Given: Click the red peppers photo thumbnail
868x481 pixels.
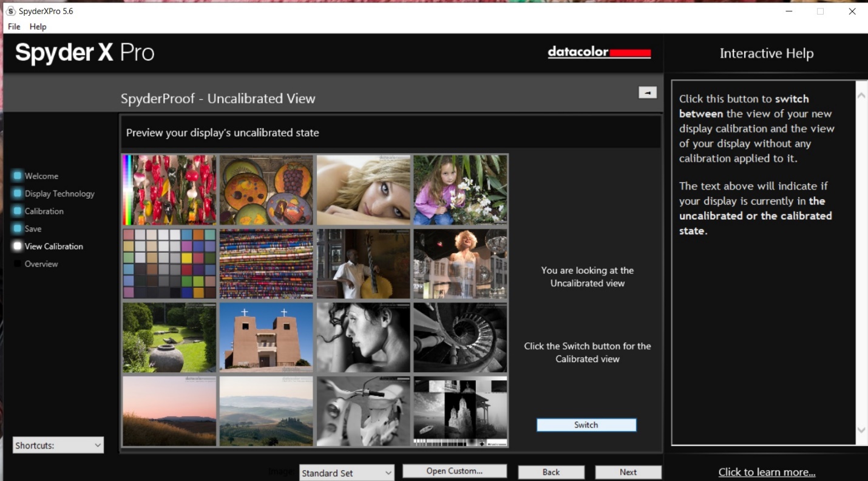Looking at the screenshot, I should tap(169, 189).
